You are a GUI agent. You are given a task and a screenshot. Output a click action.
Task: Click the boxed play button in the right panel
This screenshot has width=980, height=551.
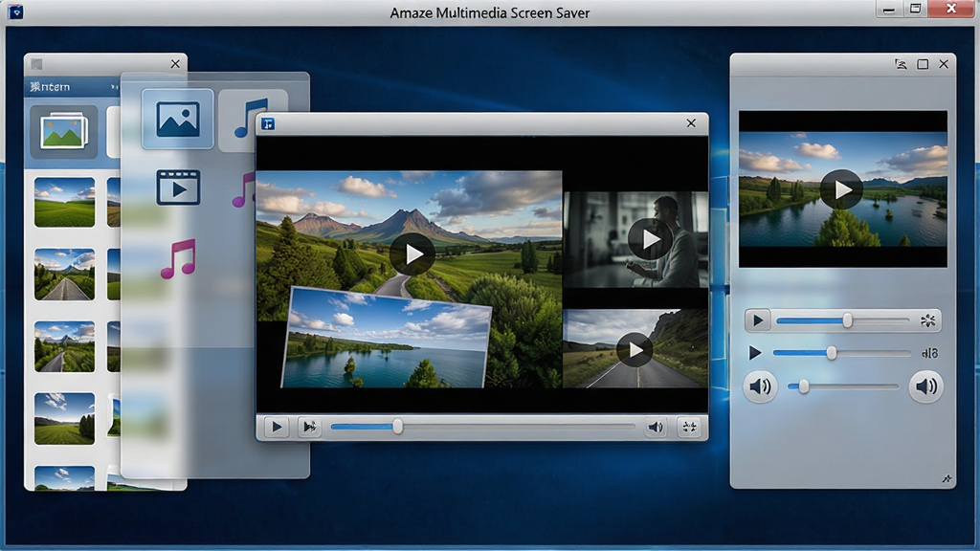(758, 321)
